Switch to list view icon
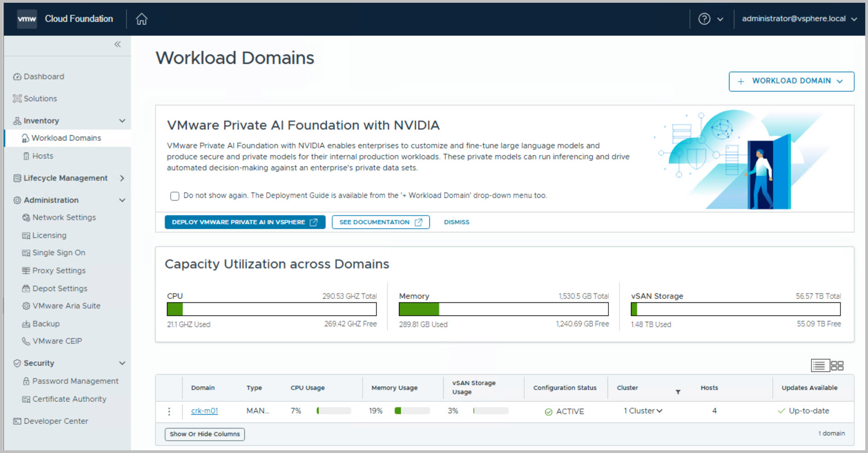This screenshot has height=453, width=868. pyautogui.click(x=819, y=366)
